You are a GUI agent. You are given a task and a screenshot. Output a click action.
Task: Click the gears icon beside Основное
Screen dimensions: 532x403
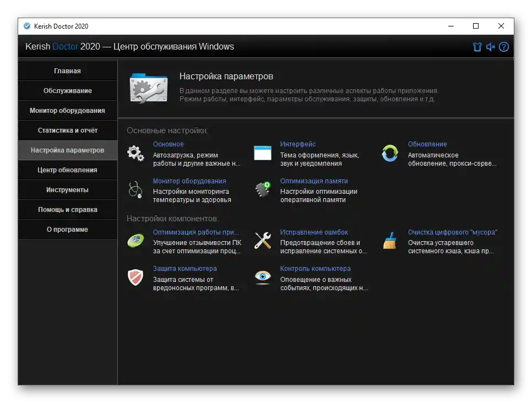(x=135, y=153)
